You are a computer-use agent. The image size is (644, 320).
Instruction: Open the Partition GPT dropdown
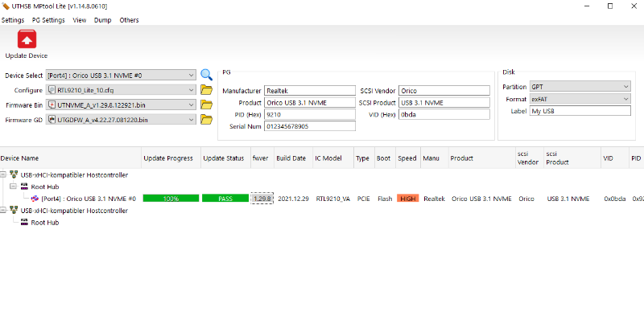point(580,87)
